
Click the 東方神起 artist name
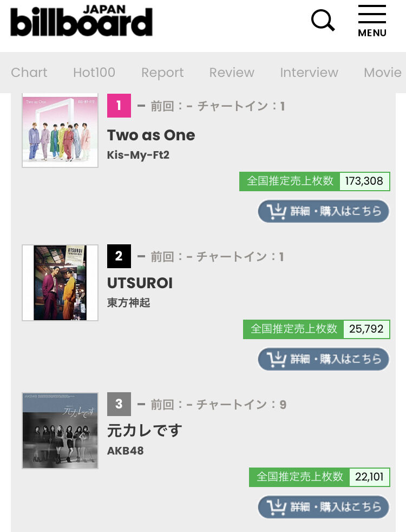(x=128, y=302)
